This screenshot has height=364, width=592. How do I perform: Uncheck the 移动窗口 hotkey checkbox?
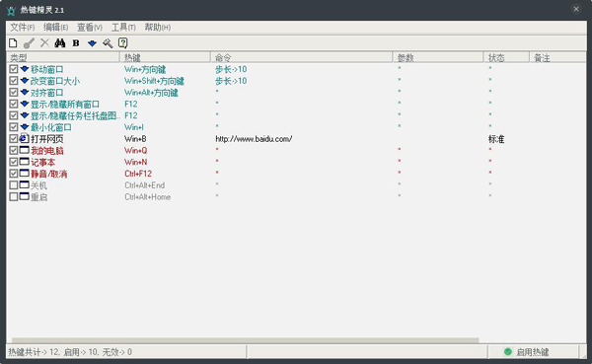[14, 69]
